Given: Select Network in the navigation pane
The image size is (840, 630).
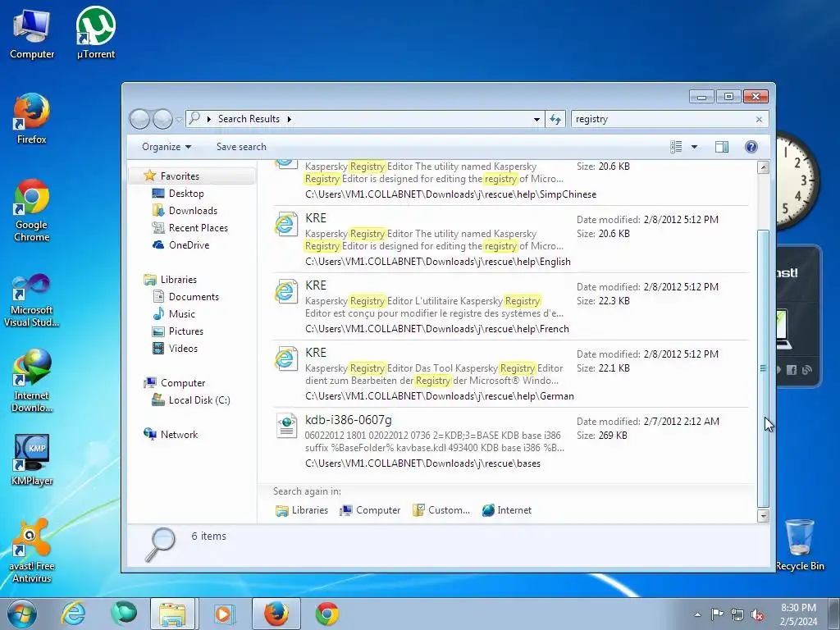Looking at the screenshot, I should tap(179, 435).
